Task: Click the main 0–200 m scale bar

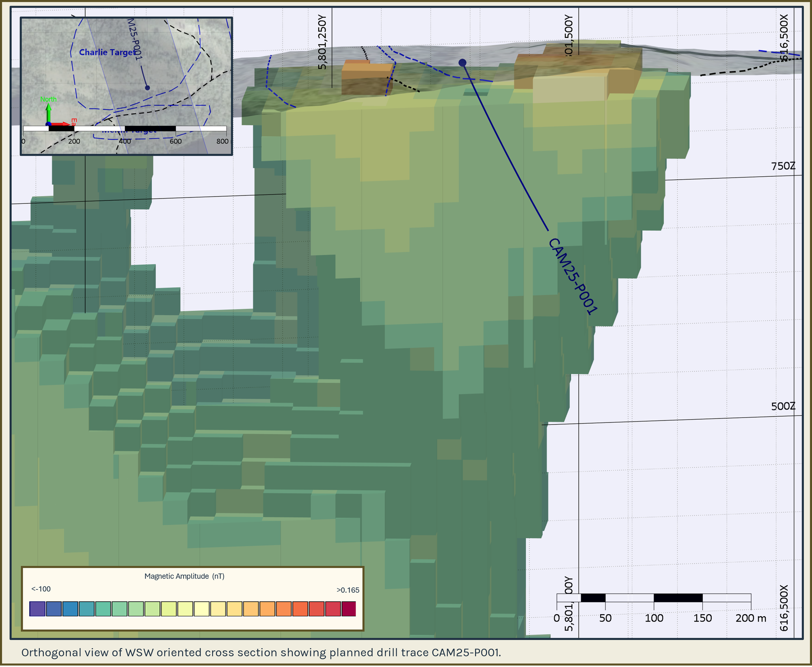Action: tap(654, 598)
